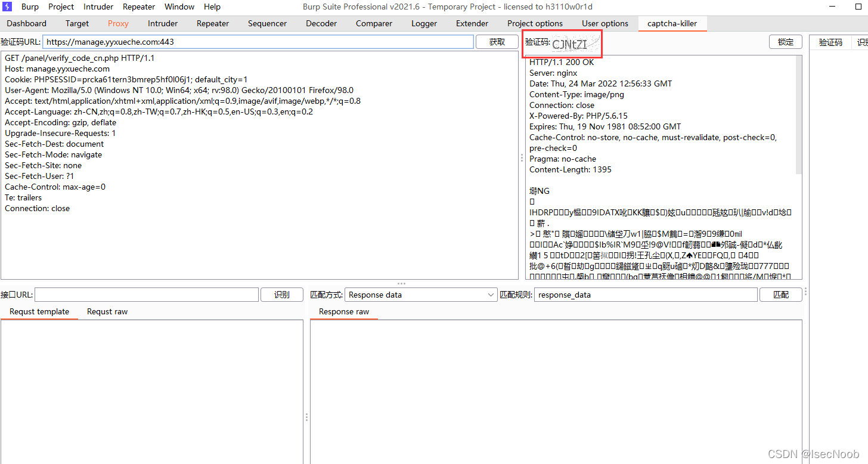Switch to the Sequencer tab
868x464 pixels.
268,23
